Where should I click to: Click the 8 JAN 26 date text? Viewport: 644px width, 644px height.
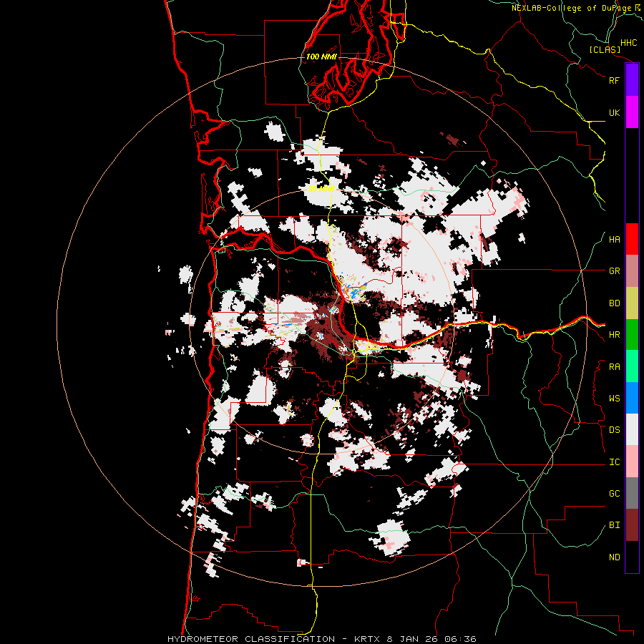[414, 639]
